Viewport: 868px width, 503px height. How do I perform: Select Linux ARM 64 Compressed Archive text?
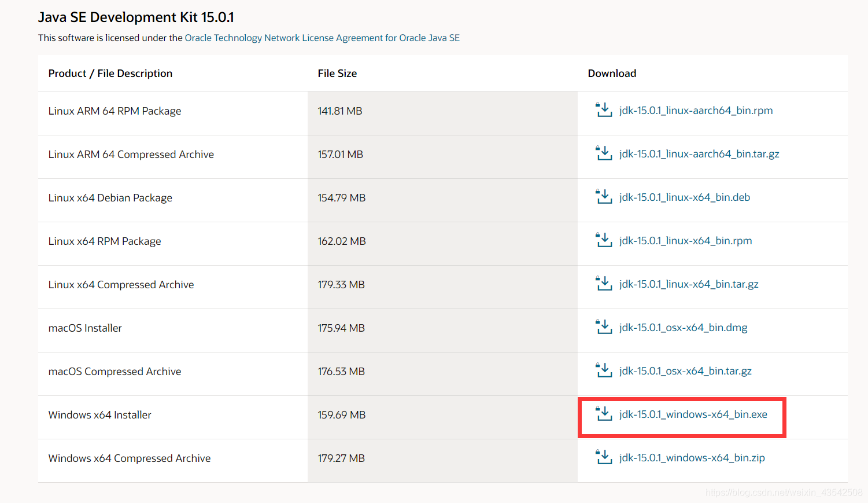(x=131, y=155)
